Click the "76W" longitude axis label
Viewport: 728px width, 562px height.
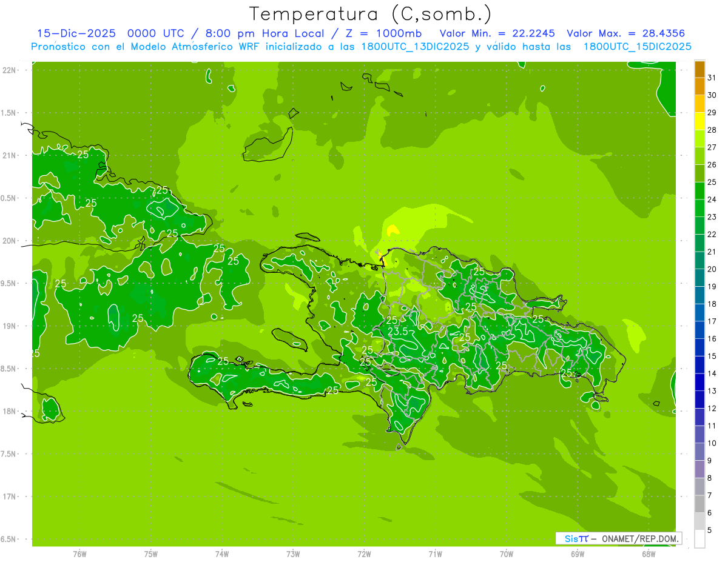click(79, 554)
